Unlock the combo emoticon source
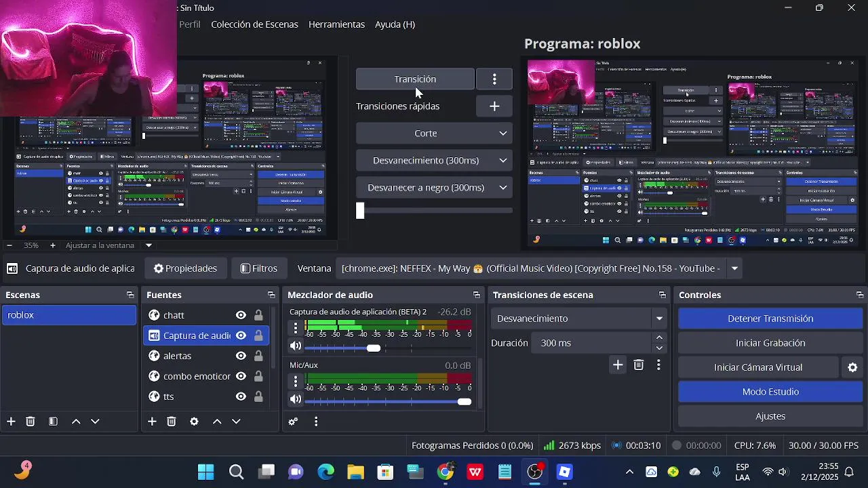 pos(258,376)
